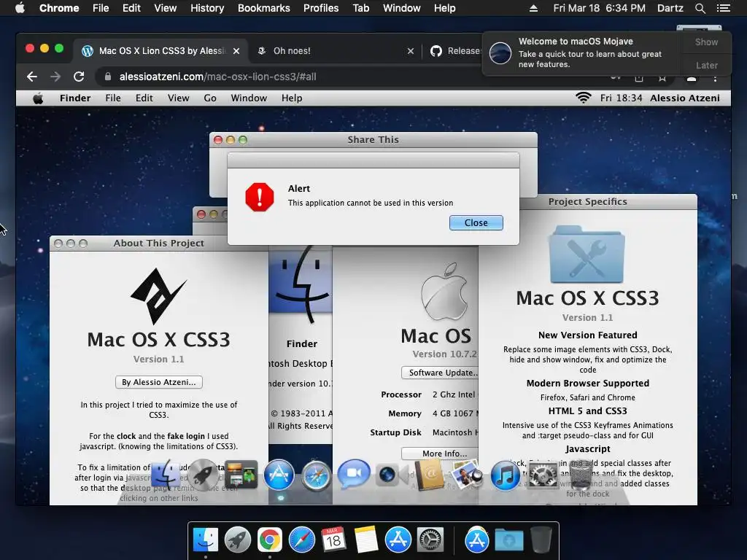Dismiss the Mojave notification with Later
The height and width of the screenshot is (560, 747).
706,65
